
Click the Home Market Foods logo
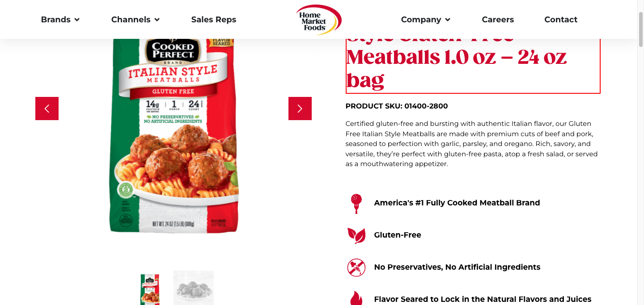318,20
